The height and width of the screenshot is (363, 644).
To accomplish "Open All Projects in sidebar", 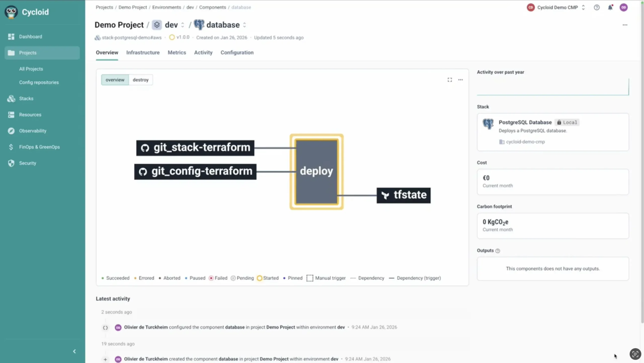I will coord(31,69).
